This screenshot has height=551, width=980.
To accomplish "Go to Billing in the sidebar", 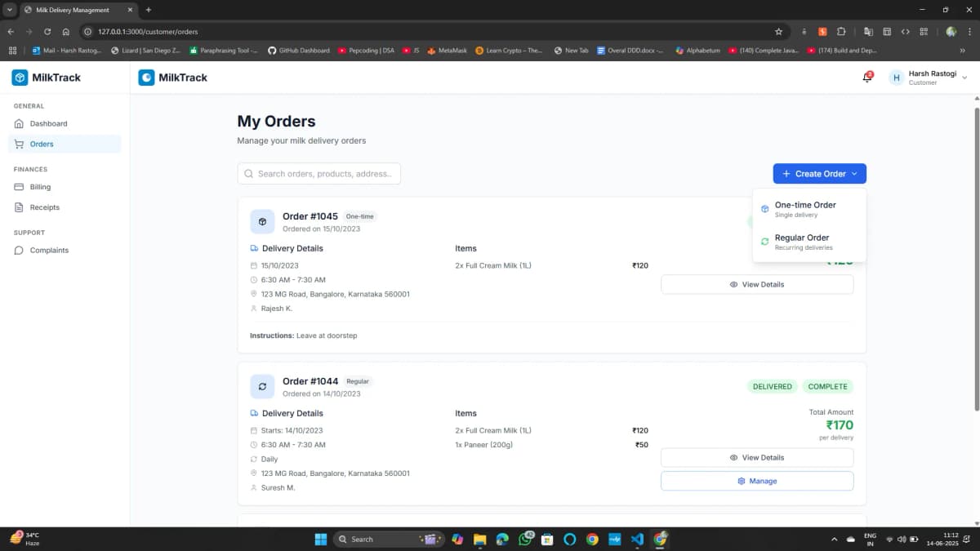I will (40, 187).
